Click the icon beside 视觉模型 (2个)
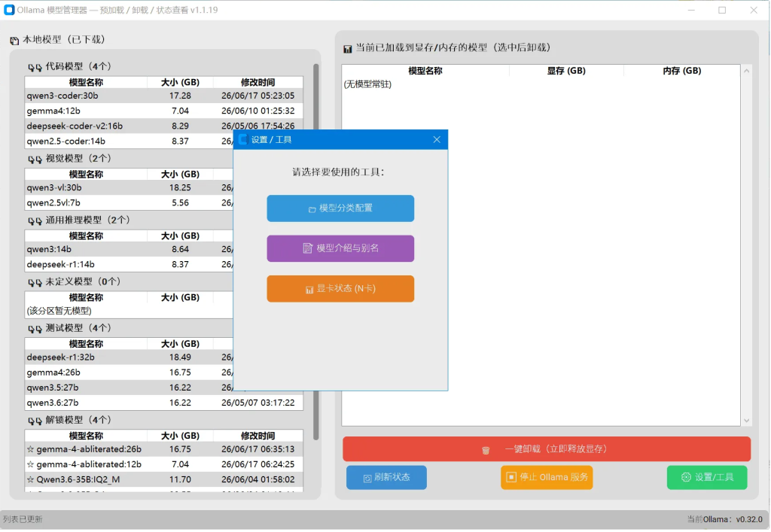This screenshot has height=532, width=771. coord(35,160)
